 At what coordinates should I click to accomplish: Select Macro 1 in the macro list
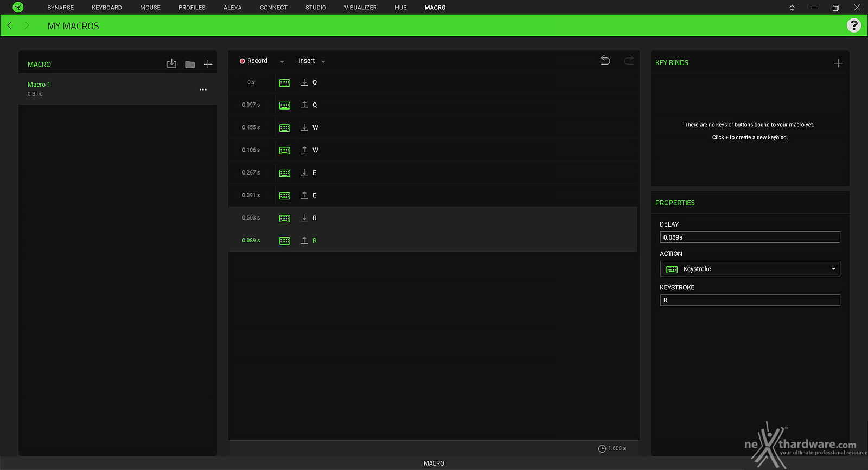coord(118,89)
